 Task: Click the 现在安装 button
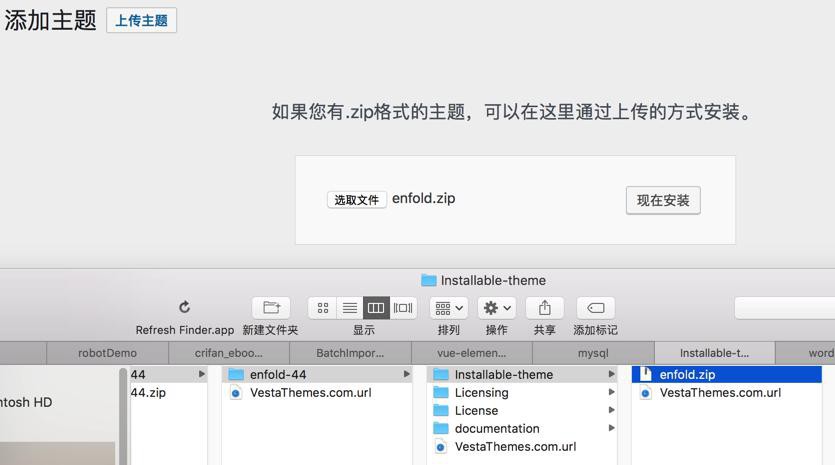pyautogui.click(x=663, y=200)
